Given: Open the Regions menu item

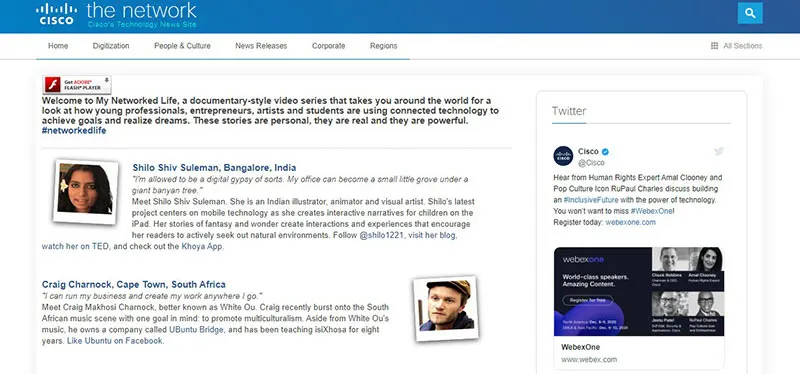Looking at the screenshot, I should coord(384,46).
